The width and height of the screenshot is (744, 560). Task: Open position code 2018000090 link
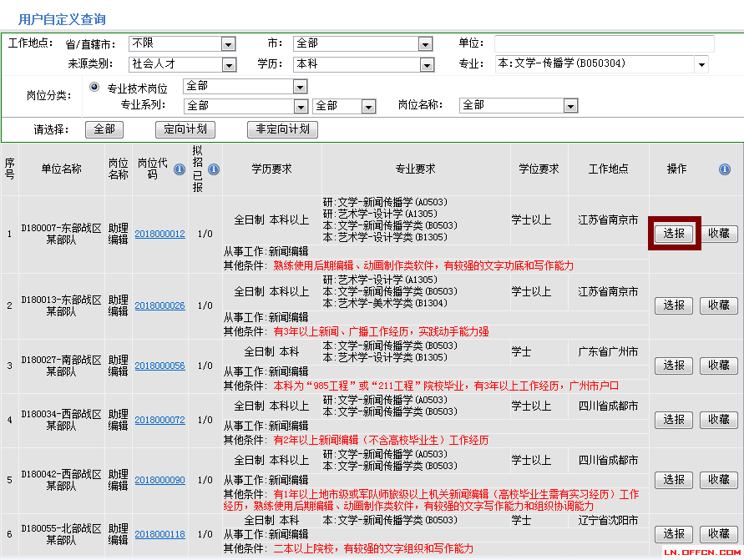point(159,481)
